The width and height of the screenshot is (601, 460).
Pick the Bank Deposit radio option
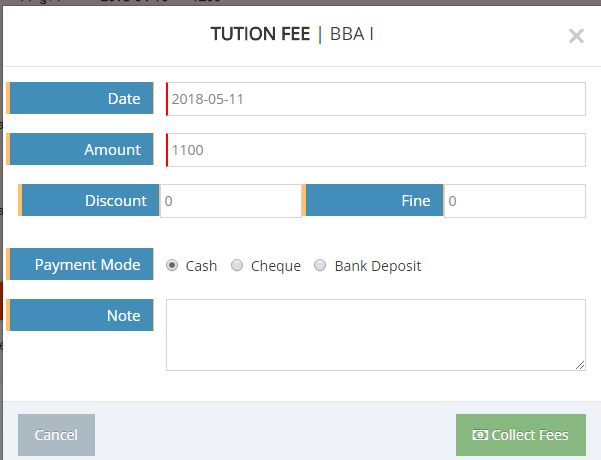click(321, 266)
